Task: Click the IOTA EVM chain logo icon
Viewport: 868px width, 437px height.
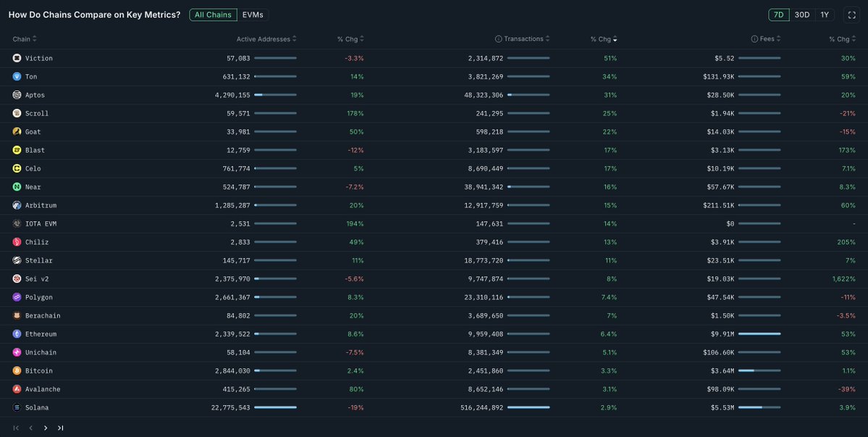Action: click(17, 224)
